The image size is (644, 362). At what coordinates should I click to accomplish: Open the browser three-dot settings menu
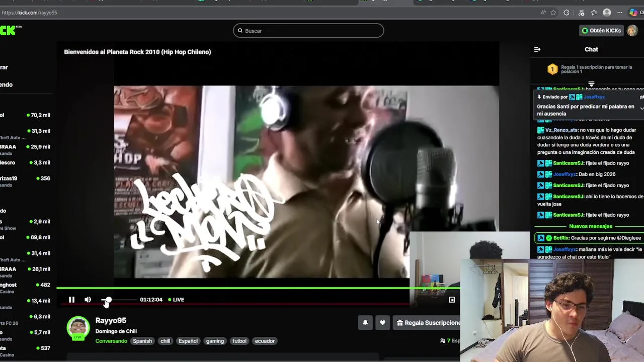click(x=620, y=13)
